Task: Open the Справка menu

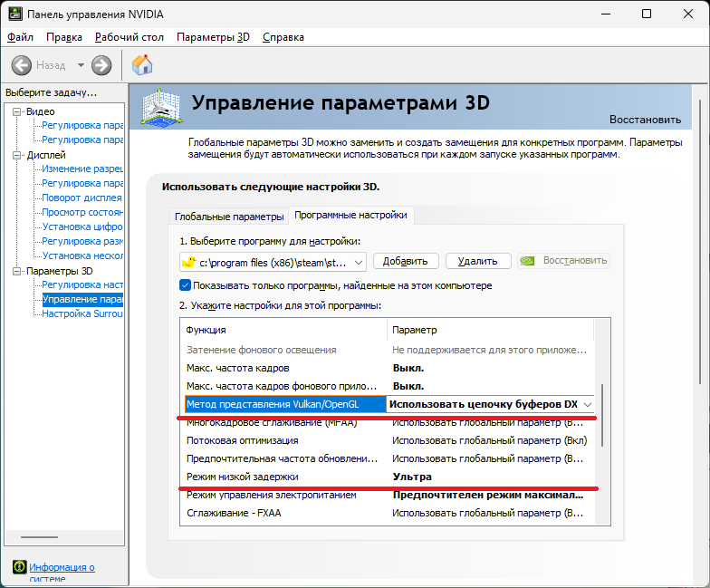Action: coord(283,37)
